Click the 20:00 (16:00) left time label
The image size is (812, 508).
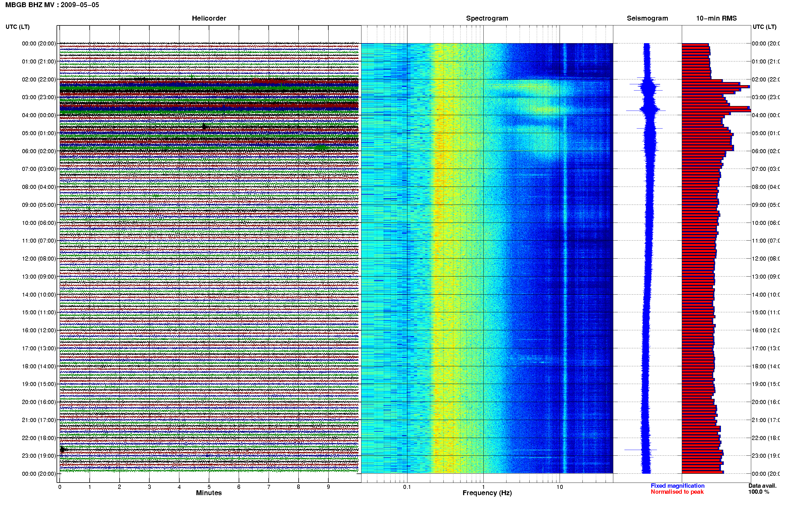[x=39, y=402]
